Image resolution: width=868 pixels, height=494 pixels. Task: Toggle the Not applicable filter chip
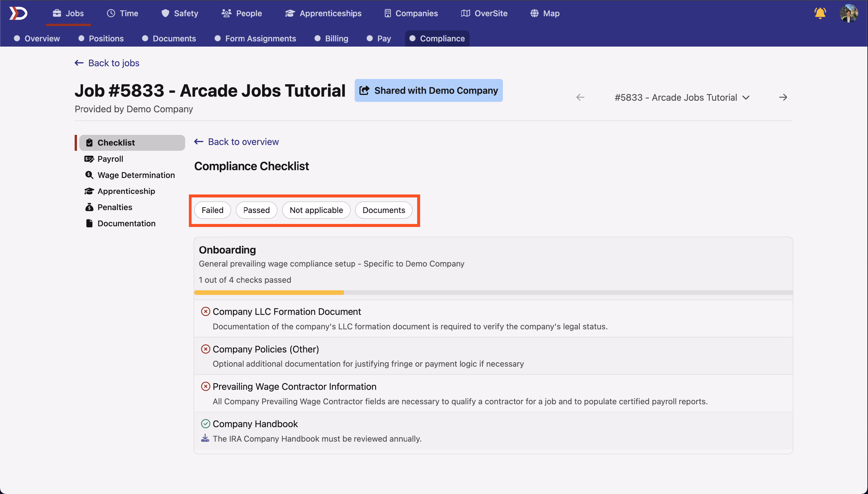(316, 210)
